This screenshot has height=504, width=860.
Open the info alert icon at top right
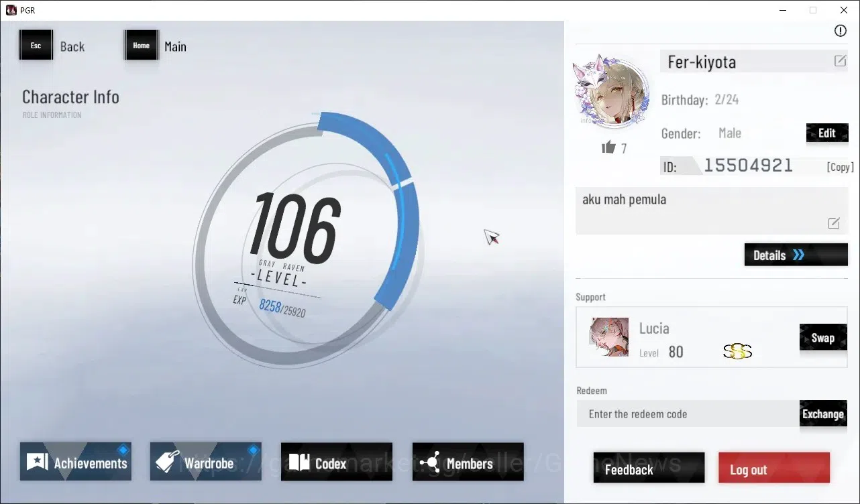coord(841,31)
